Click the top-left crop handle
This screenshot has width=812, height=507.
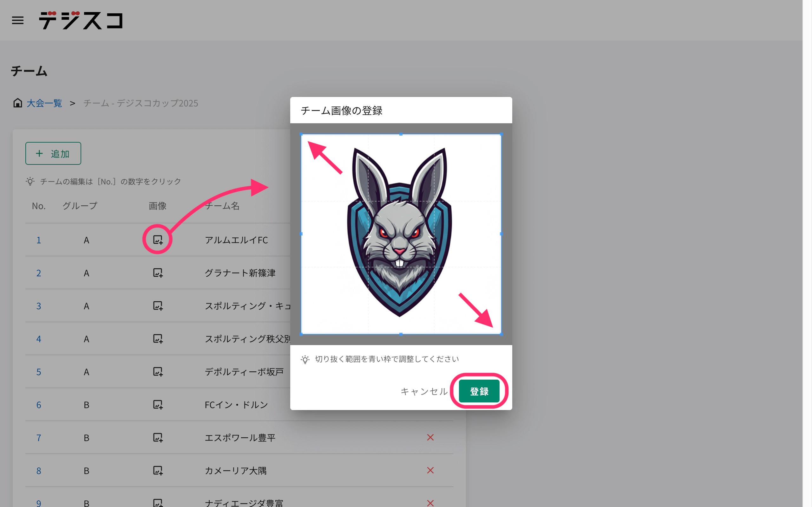coord(301,134)
